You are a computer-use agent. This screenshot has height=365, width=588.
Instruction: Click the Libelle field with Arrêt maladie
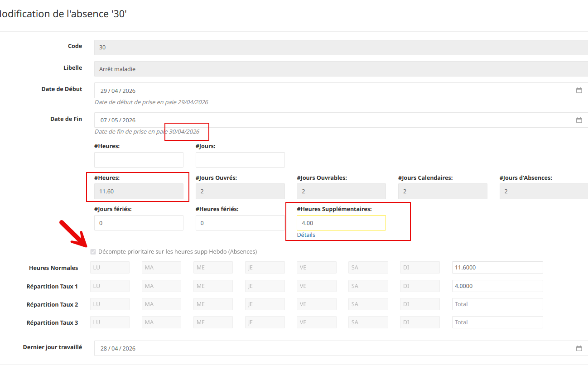click(x=341, y=69)
